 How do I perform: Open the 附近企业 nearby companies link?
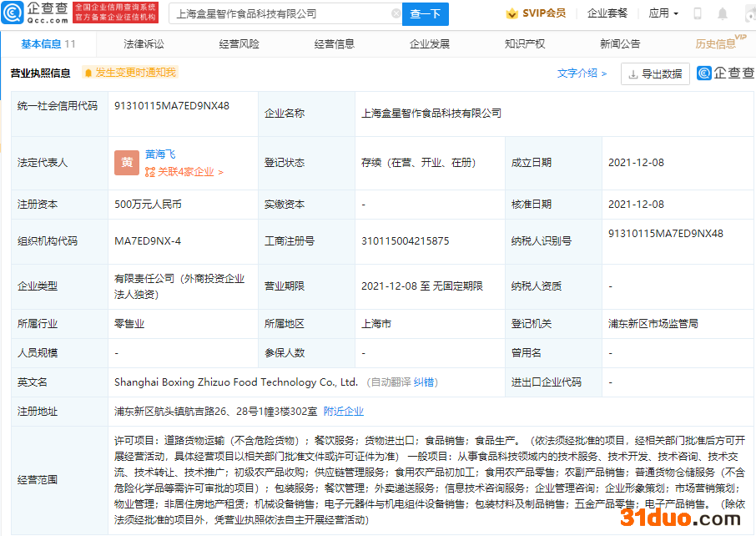point(344,412)
